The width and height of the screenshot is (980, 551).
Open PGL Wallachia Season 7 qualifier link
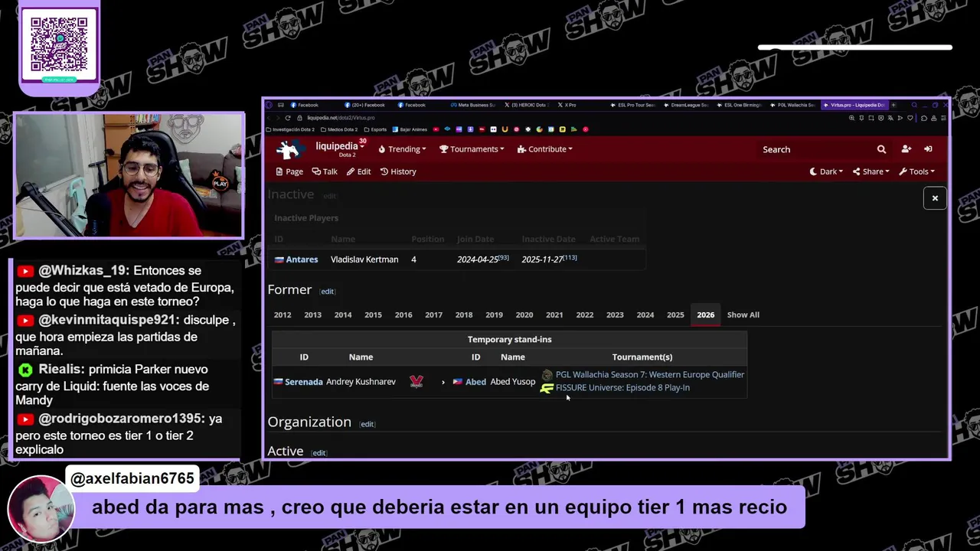[x=650, y=375]
